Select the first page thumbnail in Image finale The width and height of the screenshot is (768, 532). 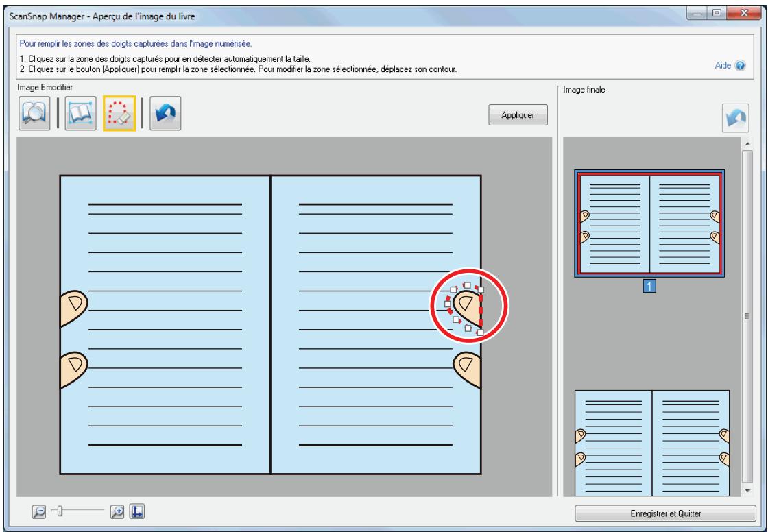(x=649, y=223)
